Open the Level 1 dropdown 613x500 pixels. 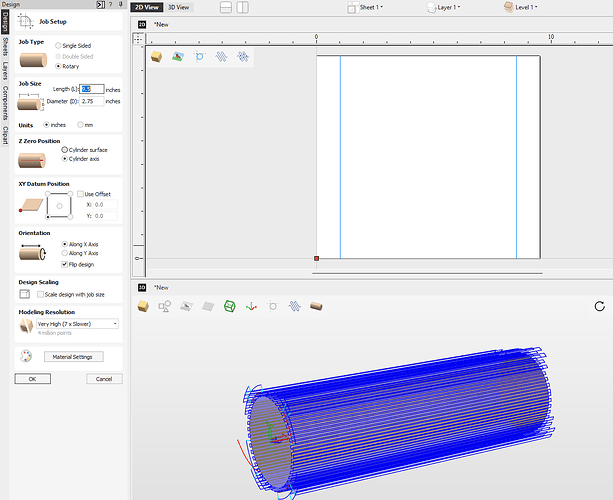coord(521,7)
